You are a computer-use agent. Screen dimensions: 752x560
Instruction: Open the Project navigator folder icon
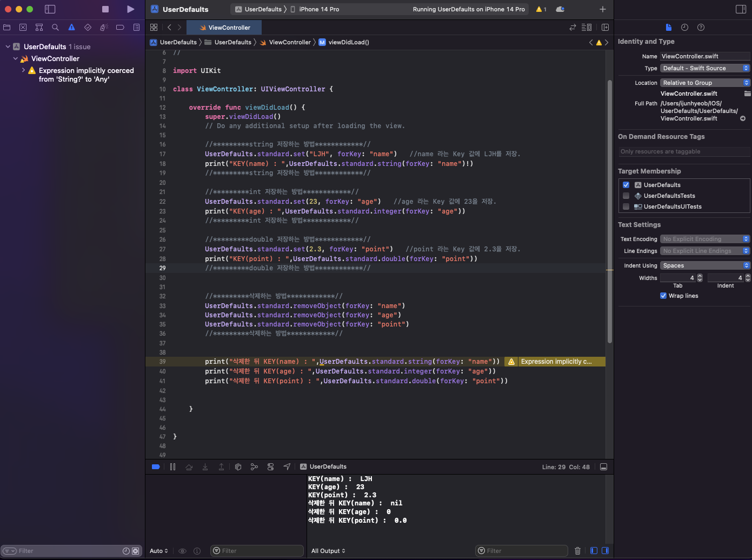(6, 27)
